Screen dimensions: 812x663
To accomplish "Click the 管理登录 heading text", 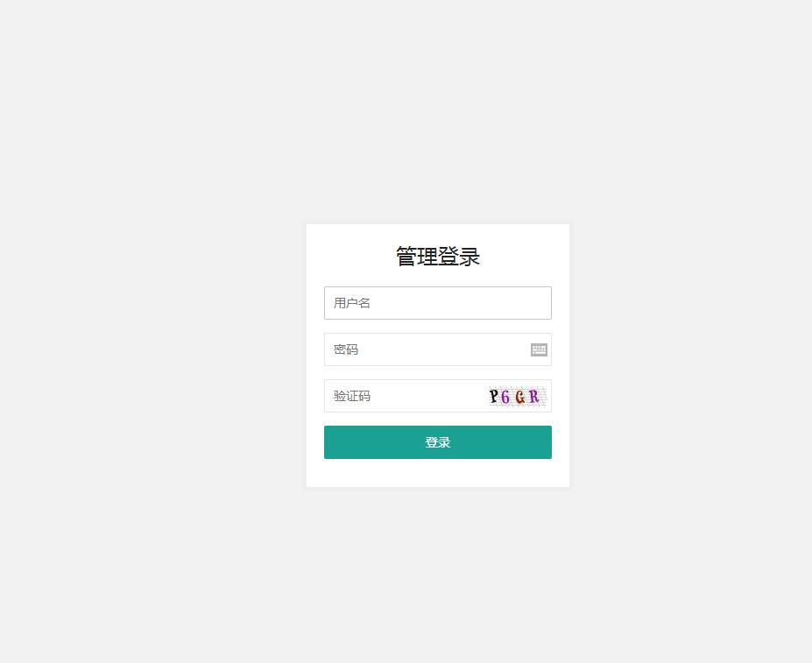I will click(x=438, y=257).
